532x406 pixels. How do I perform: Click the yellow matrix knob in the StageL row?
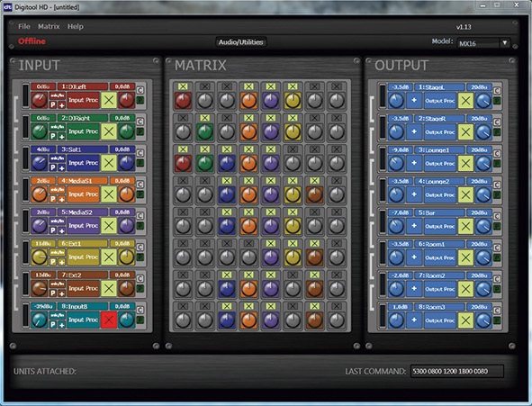click(x=293, y=101)
